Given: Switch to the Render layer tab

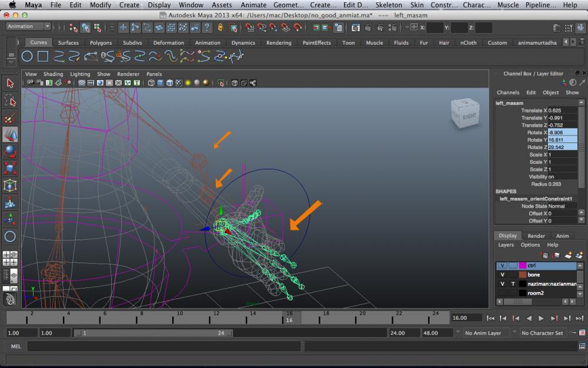Looking at the screenshot, I should point(536,236).
